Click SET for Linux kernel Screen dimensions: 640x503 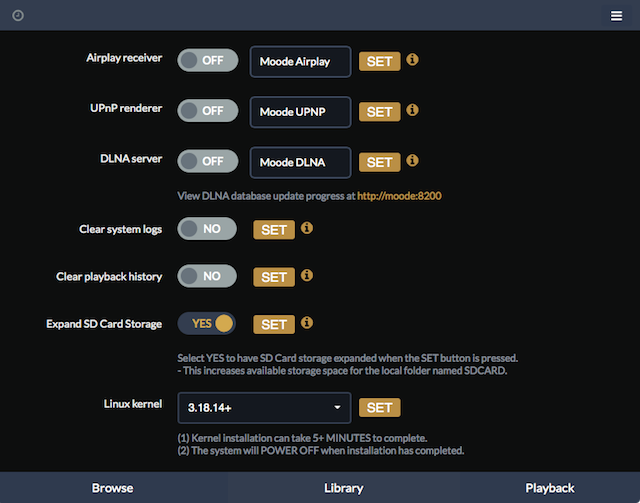[x=380, y=407]
